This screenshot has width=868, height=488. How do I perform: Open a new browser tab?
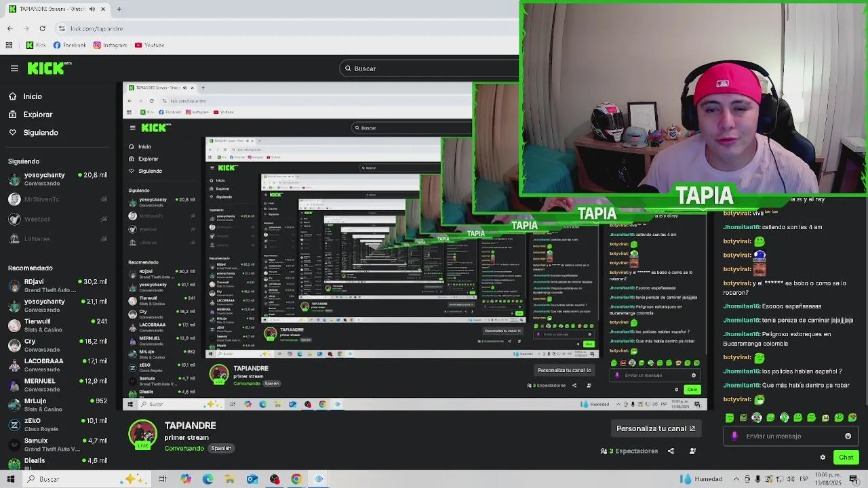(x=119, y=9)
